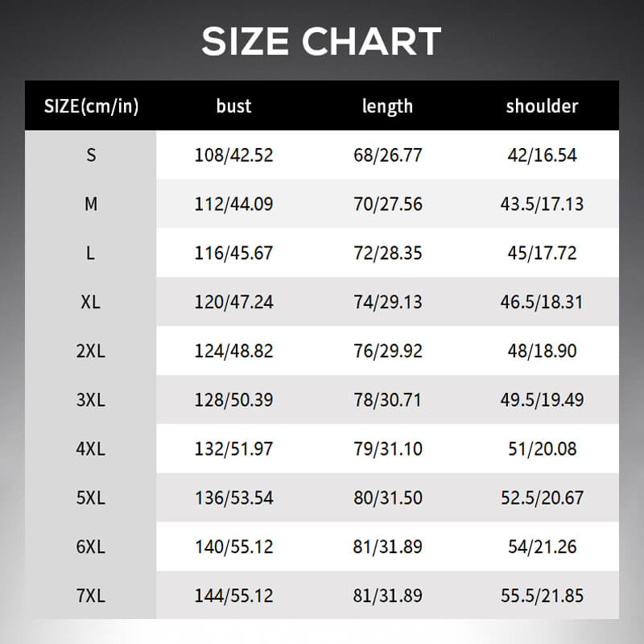Click the shoulder column header
Viewport: 644px width, 644px height.
[542, 106]
